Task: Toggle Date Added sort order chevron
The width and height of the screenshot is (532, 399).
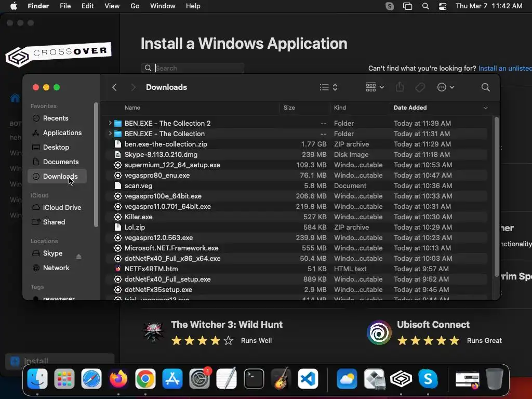Action: coord(486,108)
